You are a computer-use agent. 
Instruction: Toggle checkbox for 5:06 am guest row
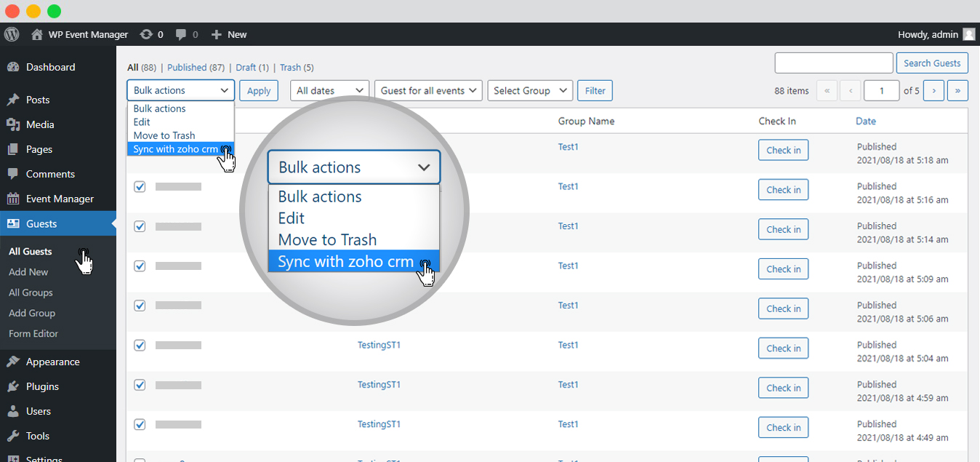coord(140,306)
